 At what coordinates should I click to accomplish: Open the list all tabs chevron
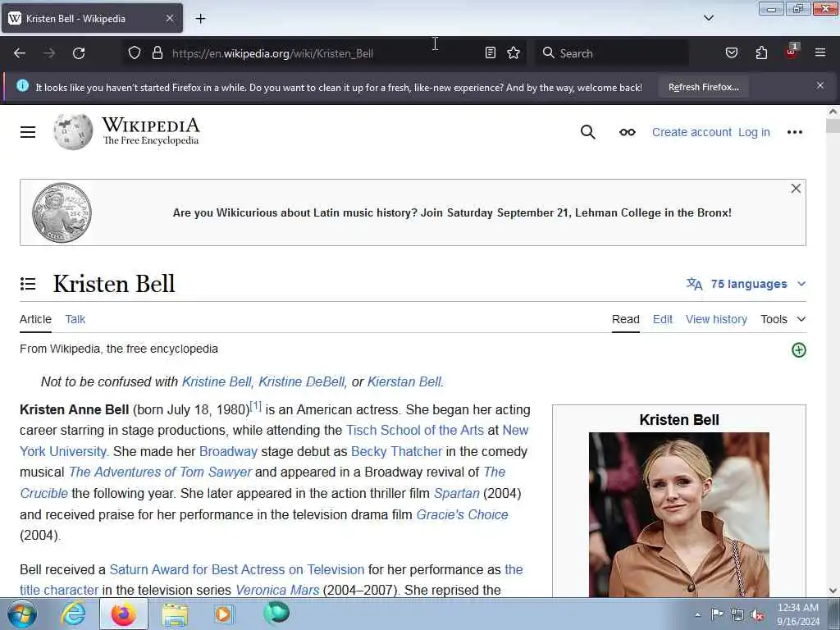pyautogui.click(x=708, y=18)
